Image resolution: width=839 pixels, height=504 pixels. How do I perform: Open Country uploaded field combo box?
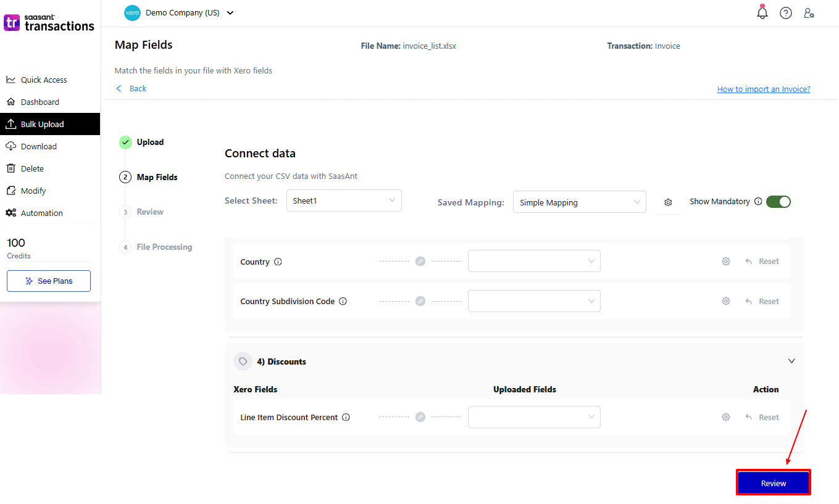pyautogui.click(x=534, y=262)
